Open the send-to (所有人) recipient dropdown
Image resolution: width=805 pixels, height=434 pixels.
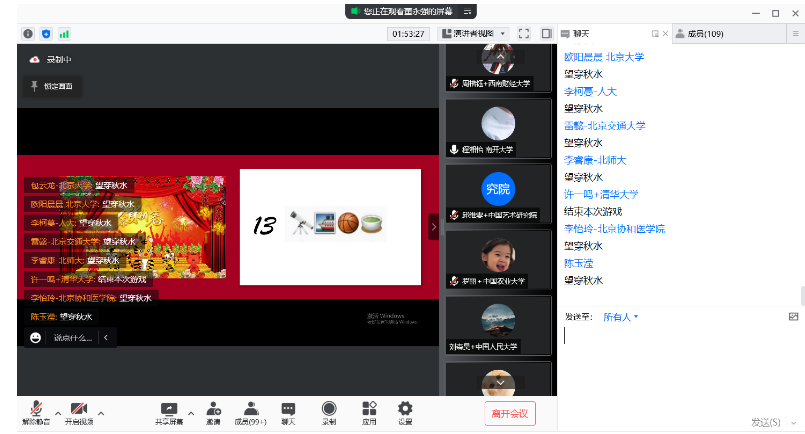621,317
